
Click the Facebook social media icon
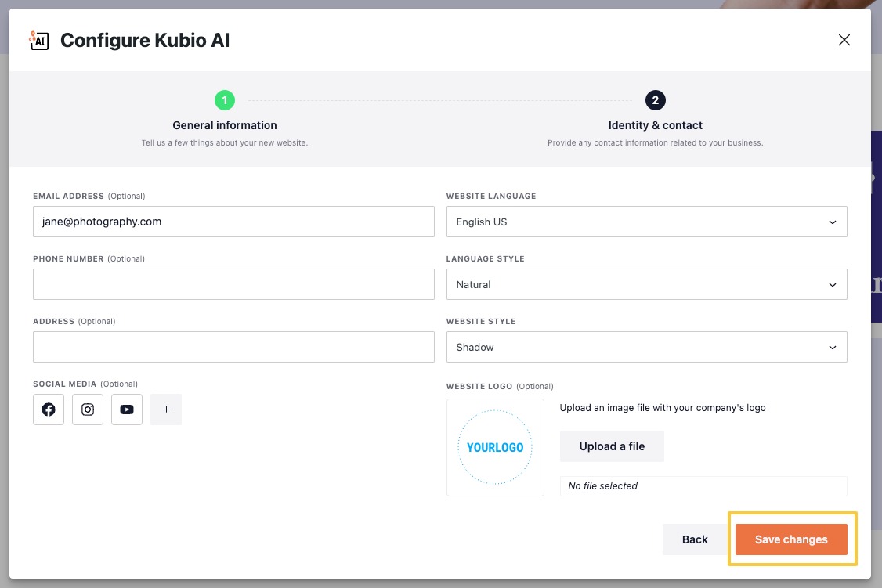pyautogui.click(x=49, y=409)
